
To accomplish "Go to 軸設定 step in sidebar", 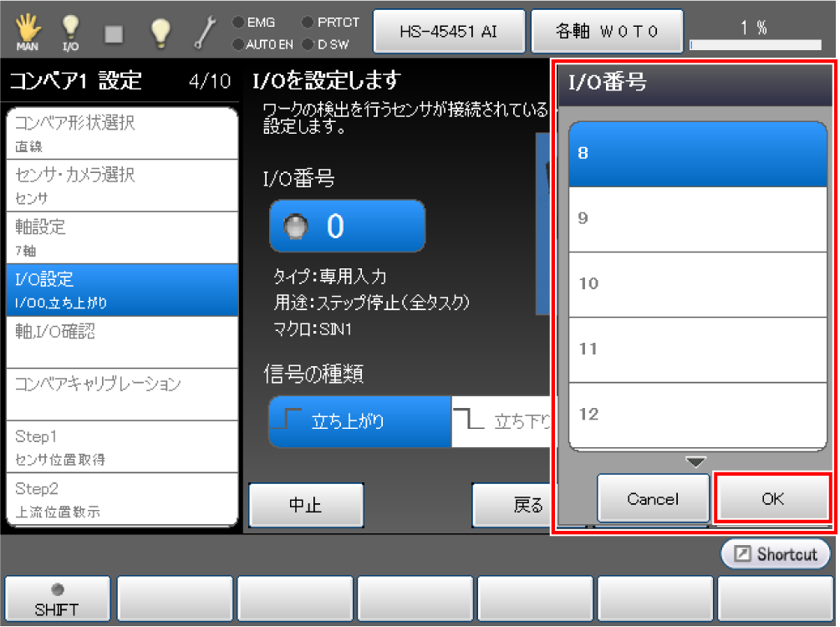I will [122, 237].
